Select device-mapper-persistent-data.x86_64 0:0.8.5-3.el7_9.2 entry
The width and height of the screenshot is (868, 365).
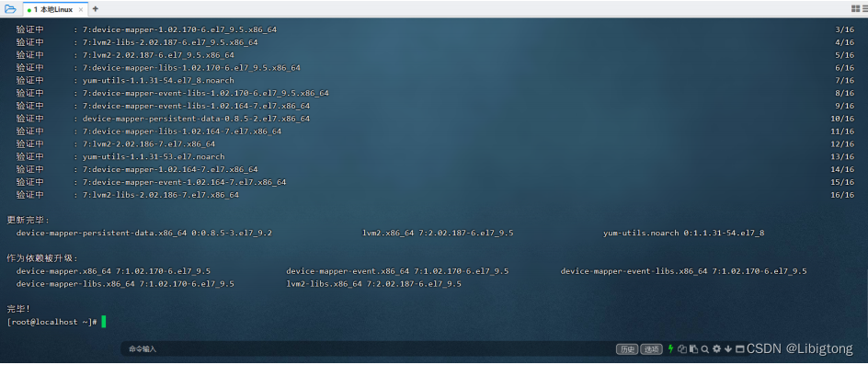pyautogui.click(x=144, y=234)
